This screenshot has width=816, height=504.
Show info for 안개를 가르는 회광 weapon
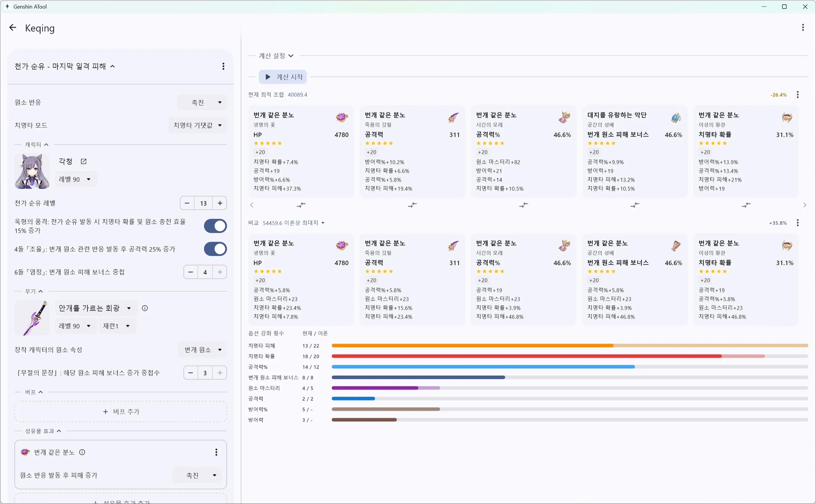[145, 308]
